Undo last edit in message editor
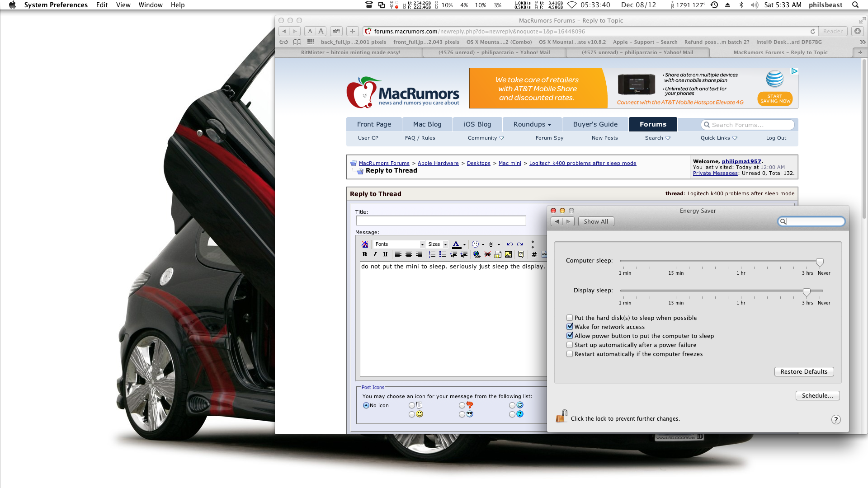868x488 pixels. pos(509,244)
